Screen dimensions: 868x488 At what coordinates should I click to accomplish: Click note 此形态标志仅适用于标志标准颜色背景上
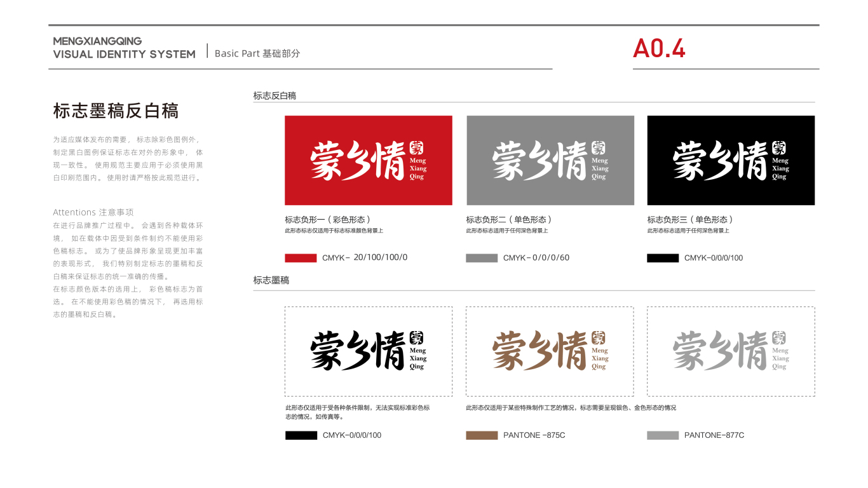point(334,231)
